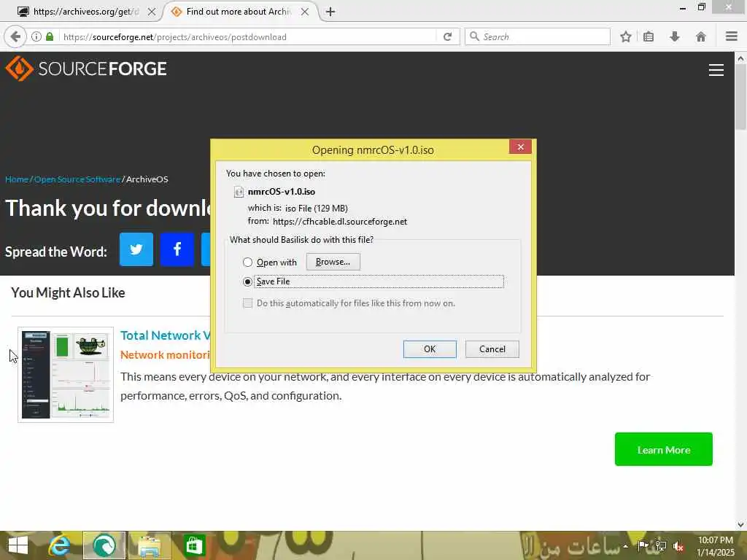Viewport: 747px width, 560px height.
Task: Open site information icon in address bar
Action: [36, 36]
